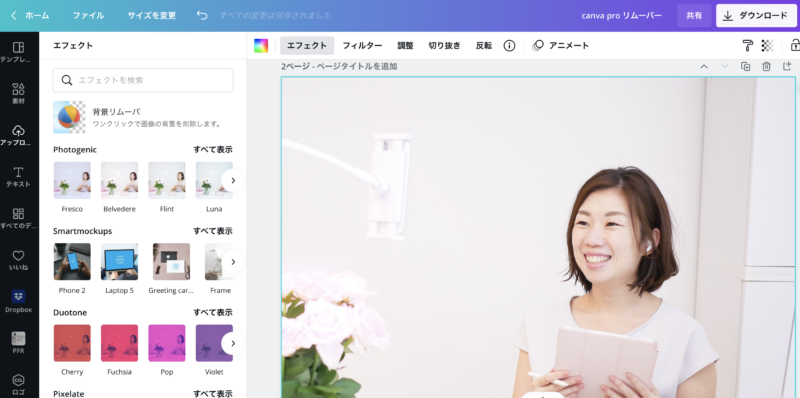Open the Dropbox sidebar tab

pos(18,302)
